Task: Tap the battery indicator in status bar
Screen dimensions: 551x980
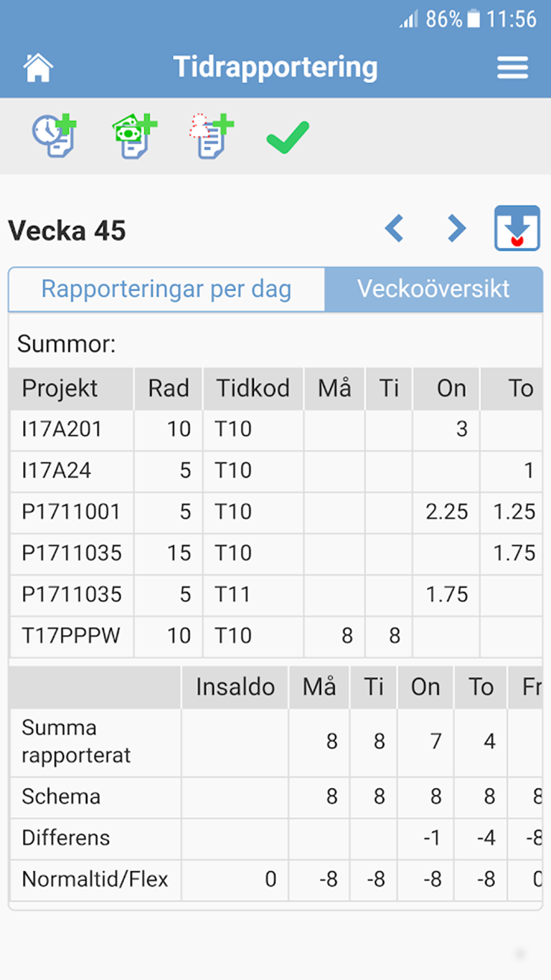Action: (x=473, y=19)
